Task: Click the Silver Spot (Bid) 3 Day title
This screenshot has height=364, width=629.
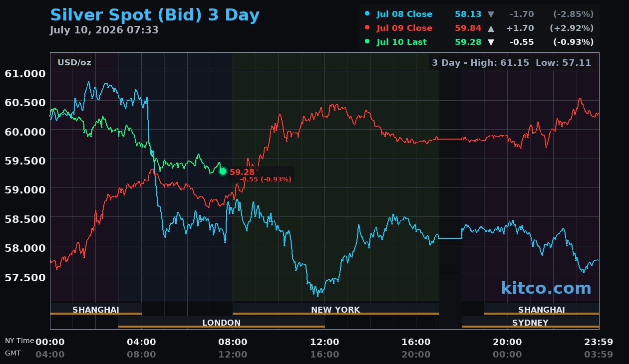Action: tap(155, 14)
